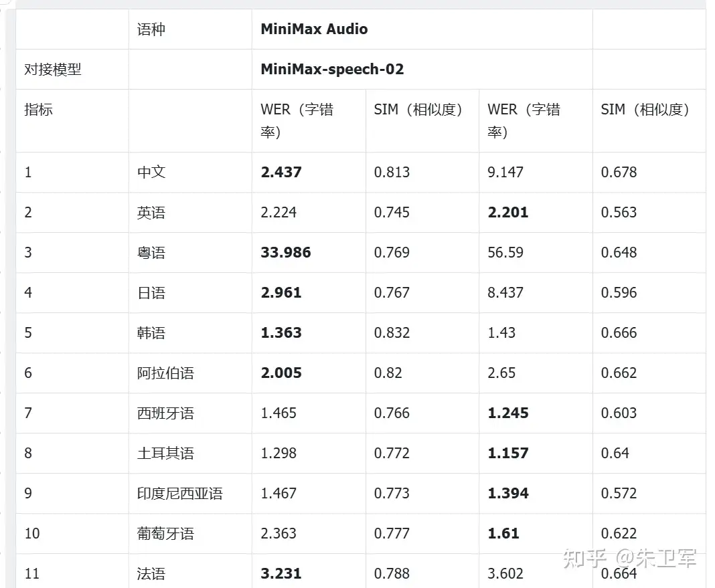The width and height of the screenshot is (715, 588).
Task: Click the 0.64 similarity value
Action: 615,453
